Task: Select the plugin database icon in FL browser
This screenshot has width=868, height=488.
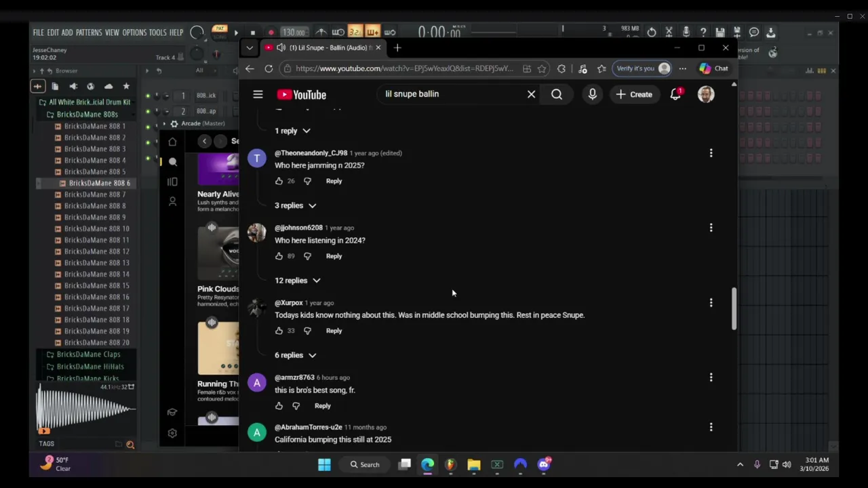Action: click(x=73, y=86)
